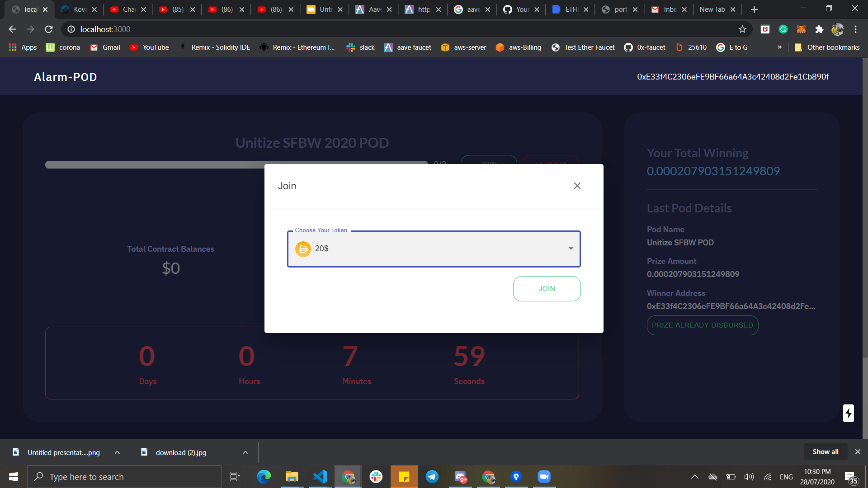
Task: Open Telegram from the taskbar
Action: tap(432, 477)
